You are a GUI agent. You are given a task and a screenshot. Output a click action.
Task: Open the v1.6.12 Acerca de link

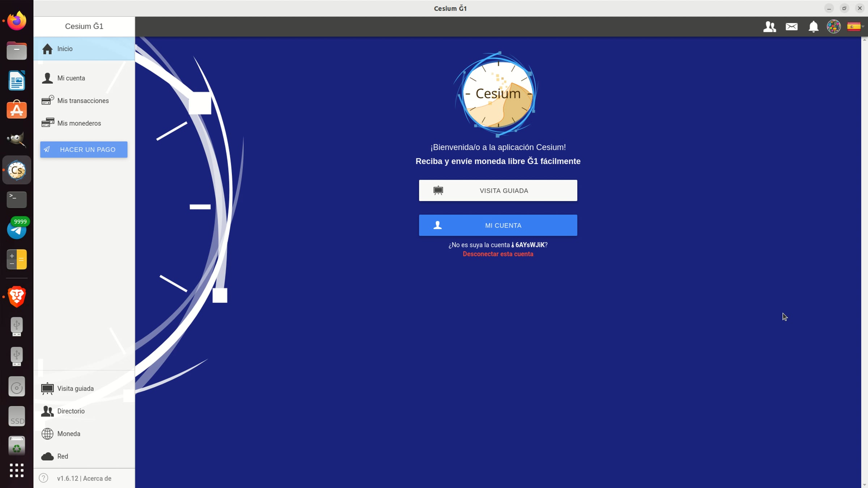pyautogui.click(x=84, y=479)
